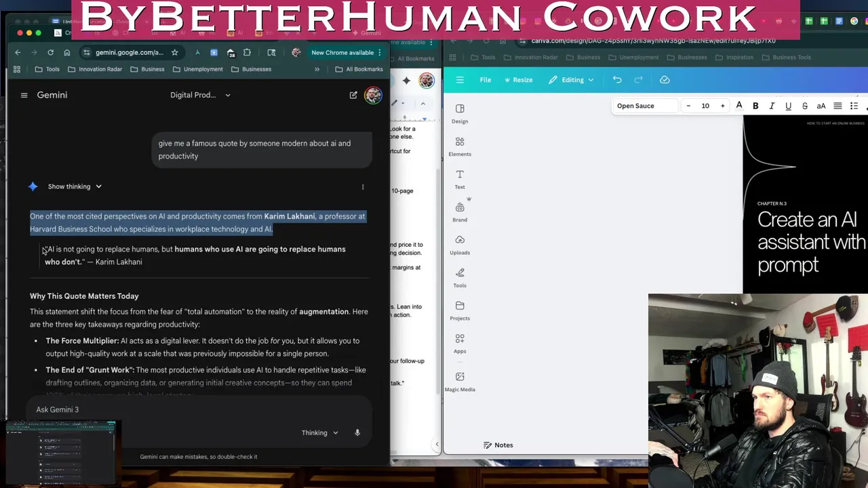Viewport: 868px width, 488px height.
Task: Open Canva main menu hamburger
Action: coord(460,80)
